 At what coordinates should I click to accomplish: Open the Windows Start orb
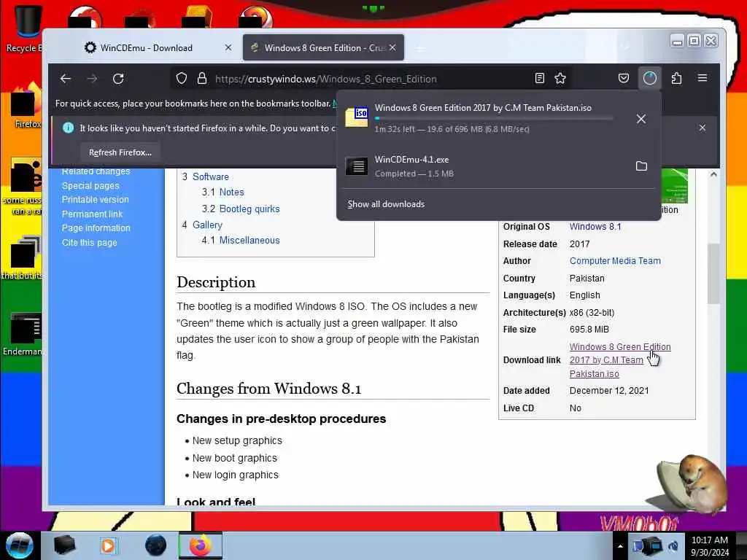click(x=19, y=545)
